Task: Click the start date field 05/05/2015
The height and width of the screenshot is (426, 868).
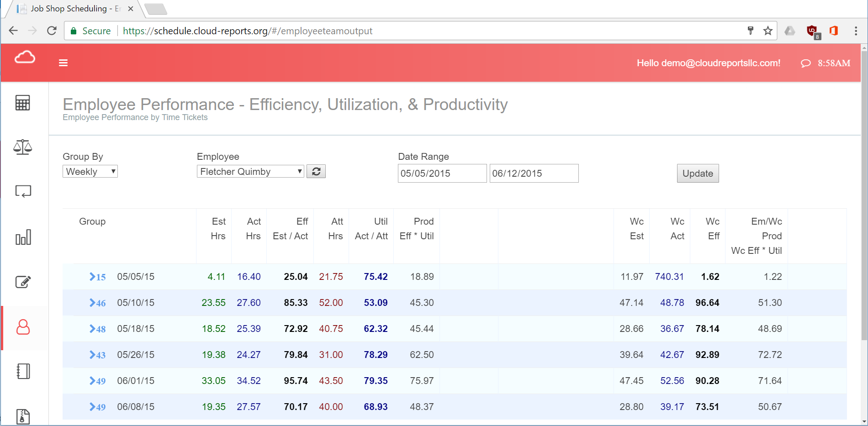Action: click(x=442, y=174)
